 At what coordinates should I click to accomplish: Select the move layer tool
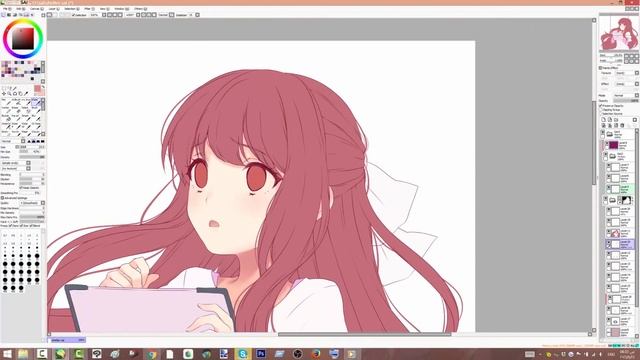(4, 93)
